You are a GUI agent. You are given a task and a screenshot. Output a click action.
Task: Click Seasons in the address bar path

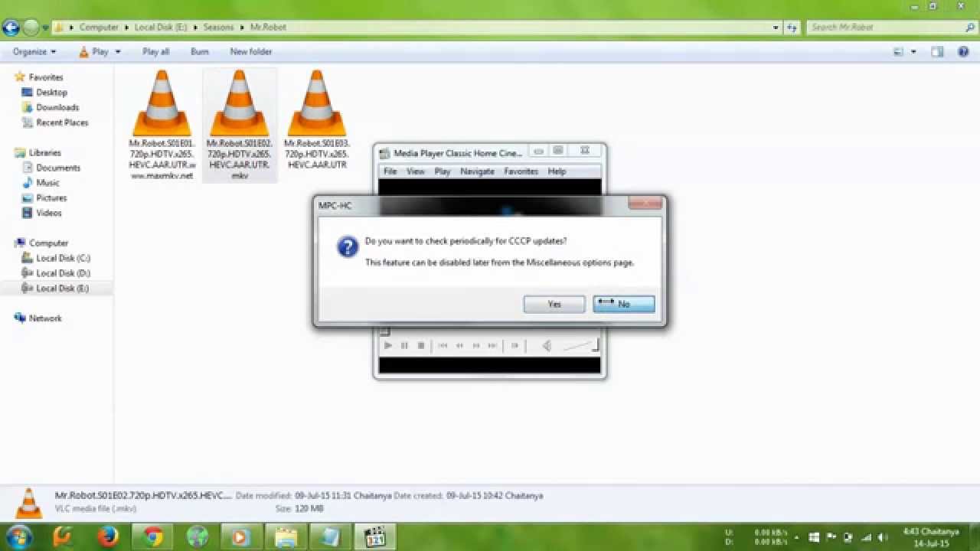point(218,27)
